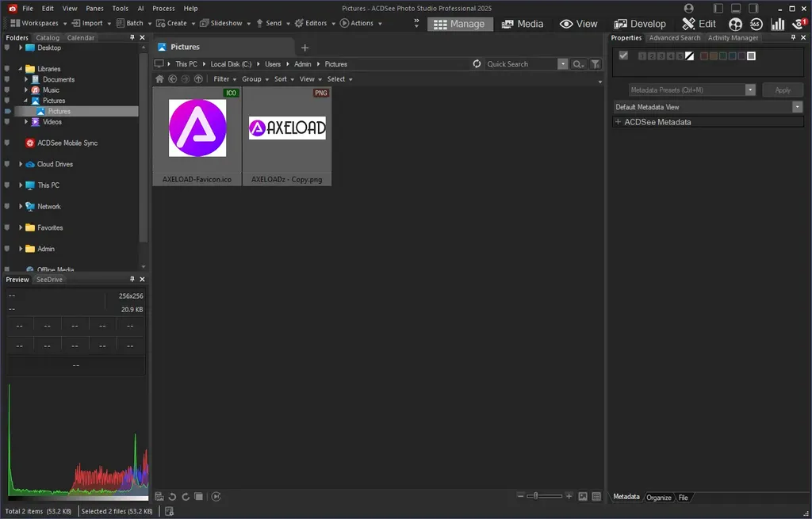This screenshot has width=812, height=519.
Task: Open the message center eye icon
Action: (799, 24)
